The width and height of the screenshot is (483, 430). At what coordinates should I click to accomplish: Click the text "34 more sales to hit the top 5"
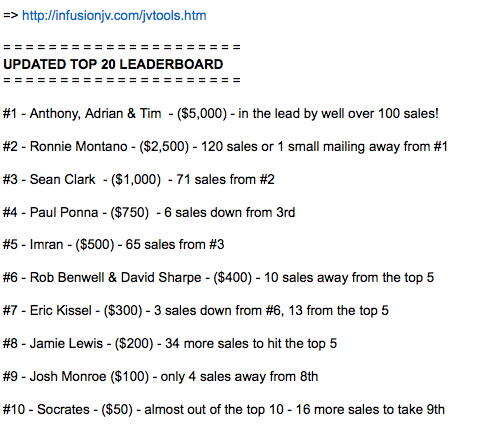click(x=251, y=344)
